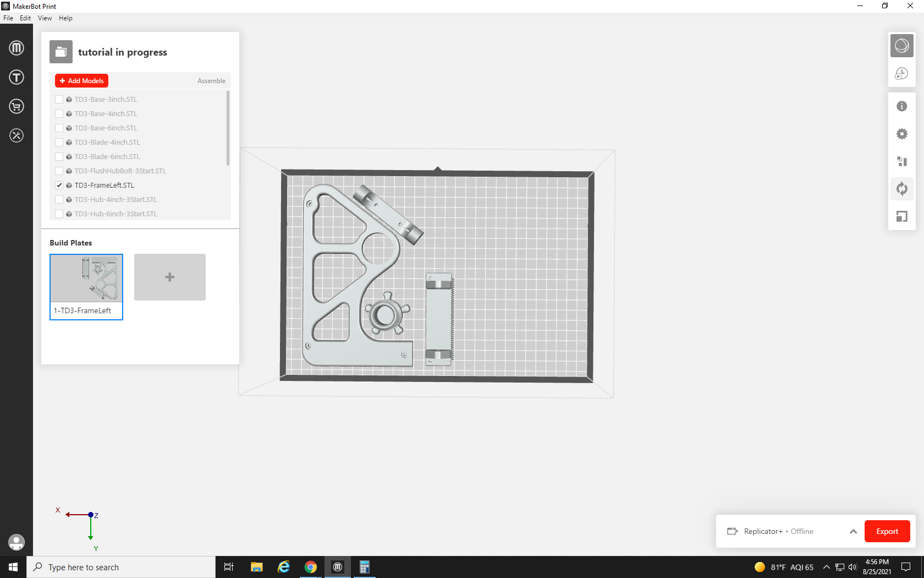Open print preview timeline icon
The image size is (924, 578).
pos(902,74)
